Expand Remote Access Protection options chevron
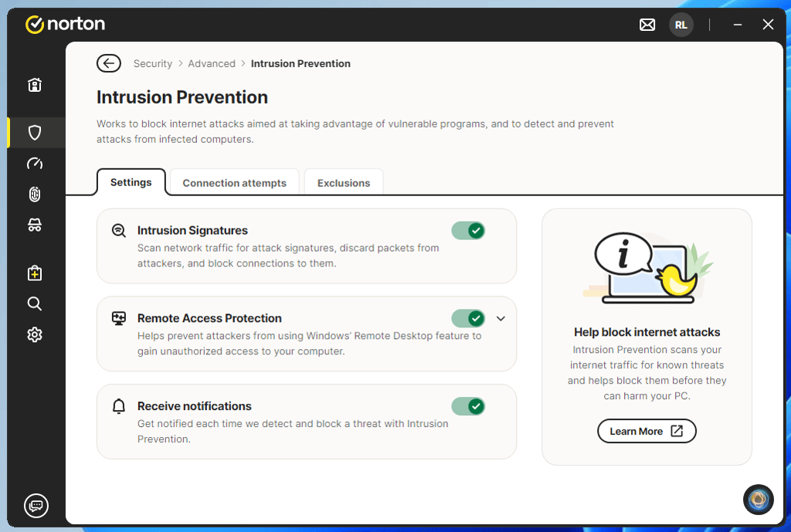The height and width of the screenshot is (532, 791). pyautogui.click(x=501, y=318)
